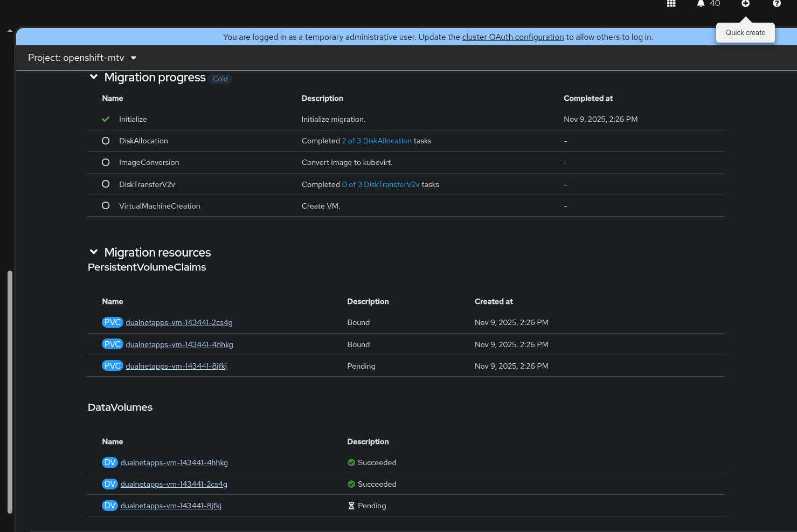Open the cluster OAuth configuration link
797x532 pixels.
click(x=513, y=37)
